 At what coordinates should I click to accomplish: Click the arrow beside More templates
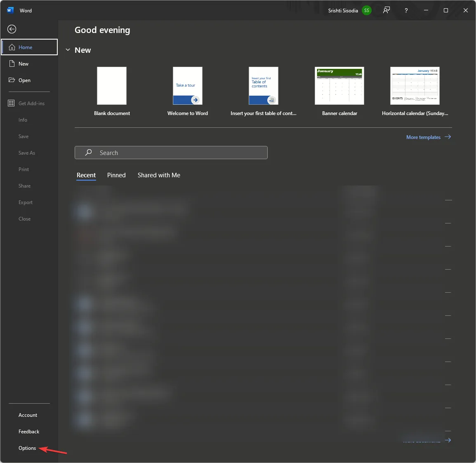click(x=448, y=137)
